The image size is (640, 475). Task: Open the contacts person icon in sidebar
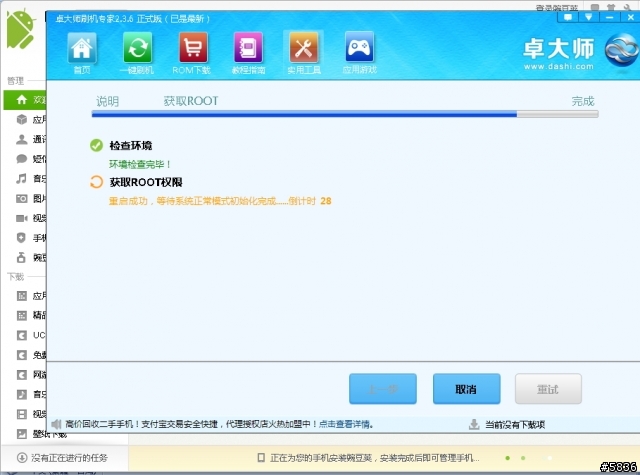(21, 139)
